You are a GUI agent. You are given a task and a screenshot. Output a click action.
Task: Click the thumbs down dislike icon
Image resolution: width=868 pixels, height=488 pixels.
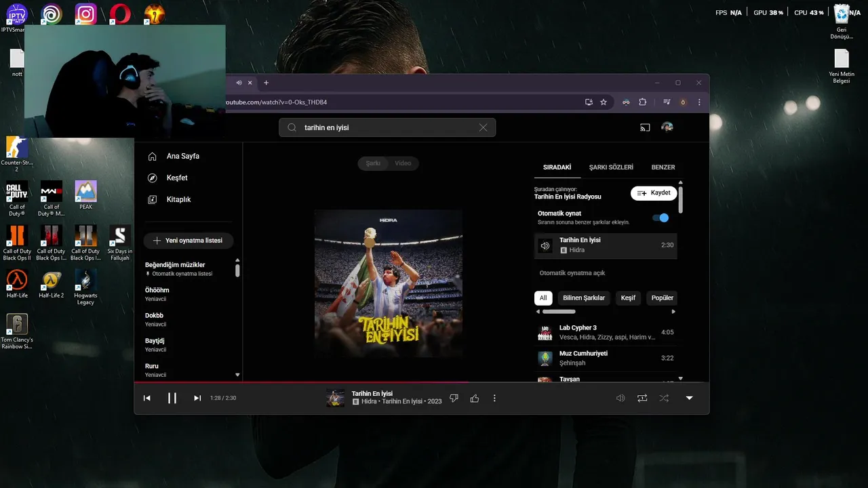click(x=454, y=399)
